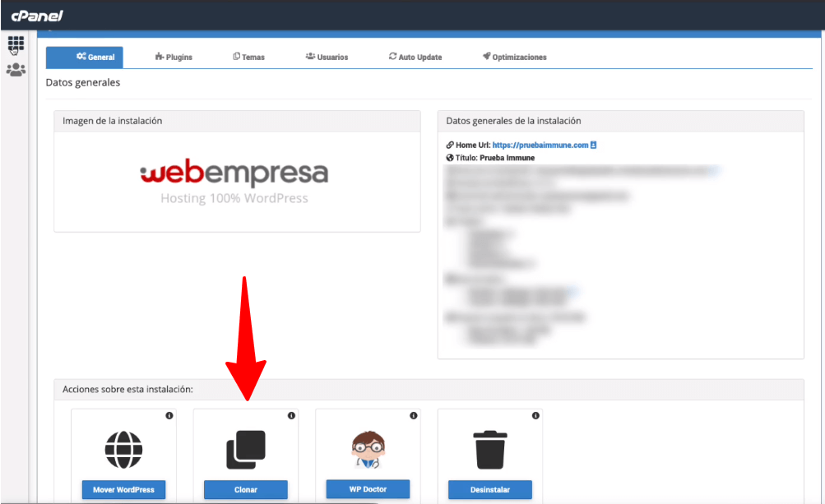This screenshot has height=504, width=825.
Task: Show info for the Clonar card
Action: [x=291, y=416]
